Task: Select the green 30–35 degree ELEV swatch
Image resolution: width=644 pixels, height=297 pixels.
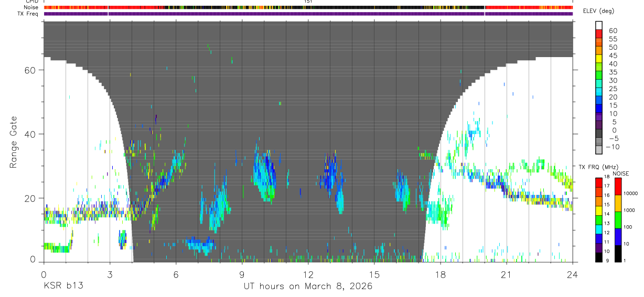Action: tap(599, 74)
